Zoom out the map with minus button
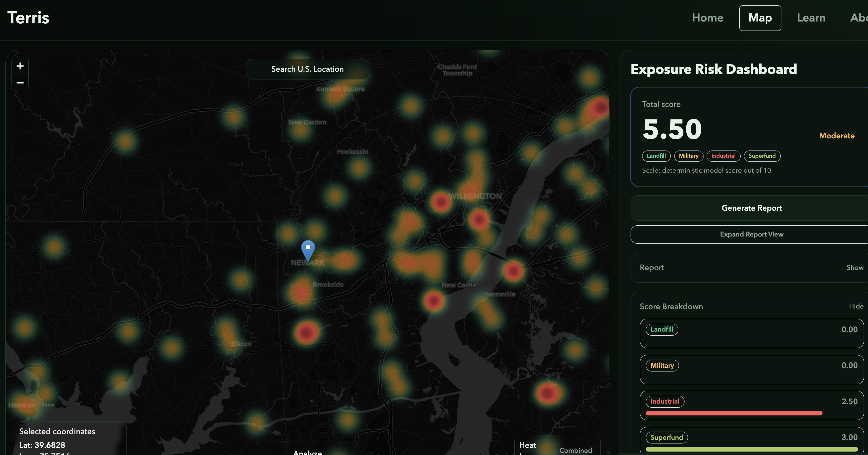 tap(20, 83)
